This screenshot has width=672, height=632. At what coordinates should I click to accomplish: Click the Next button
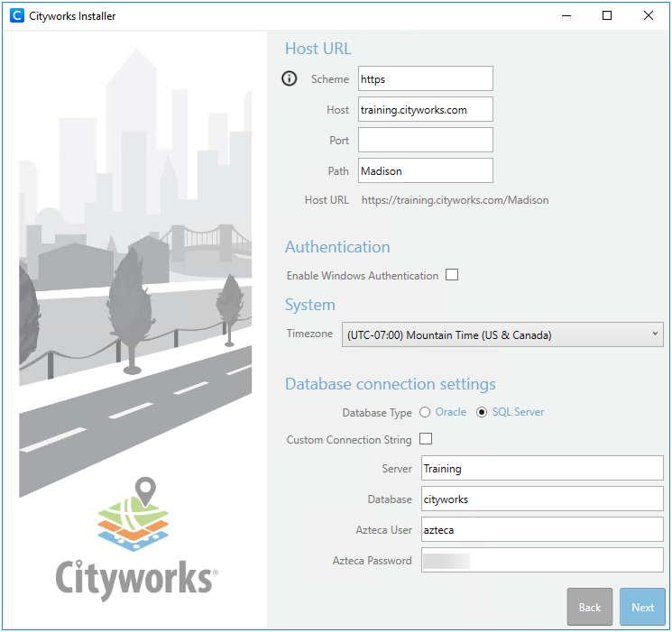(642, 607)
